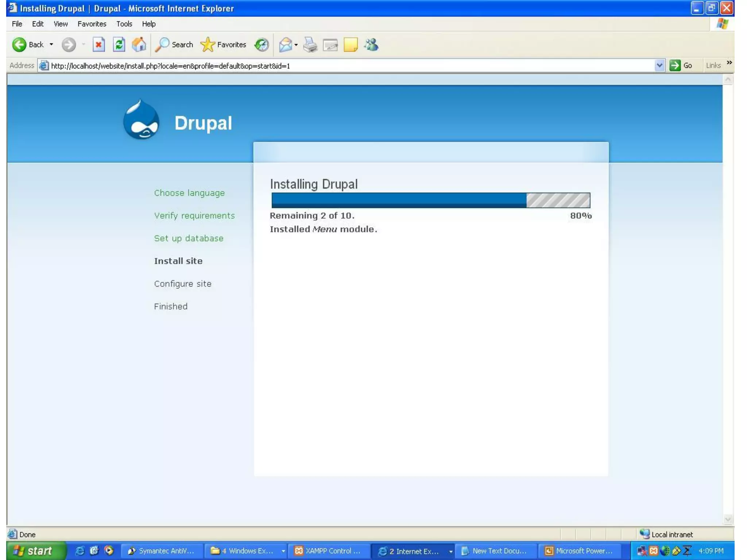Click the Refresh page icon
747x560 pixels.
pyautogui.click(x=119, y=45)
